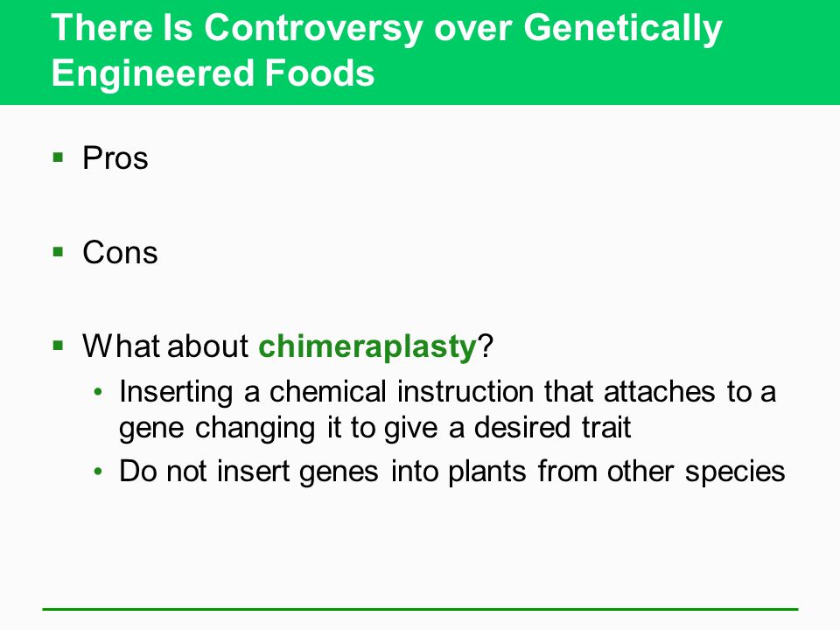Select the word Pros

click(115, 158)
